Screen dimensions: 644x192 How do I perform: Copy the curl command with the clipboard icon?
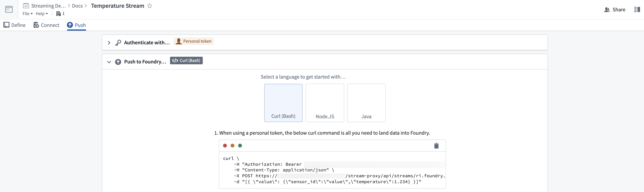[436, 145]
